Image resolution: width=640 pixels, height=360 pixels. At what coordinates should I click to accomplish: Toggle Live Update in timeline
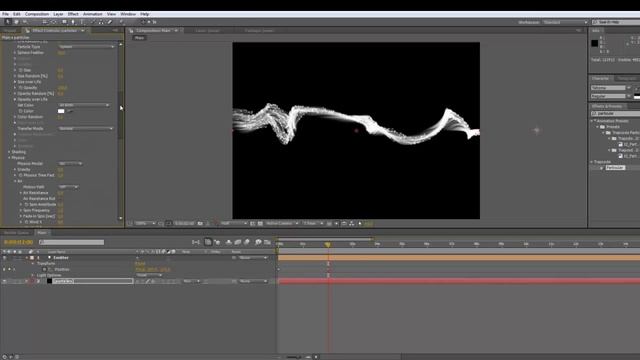tap(208, 242)
